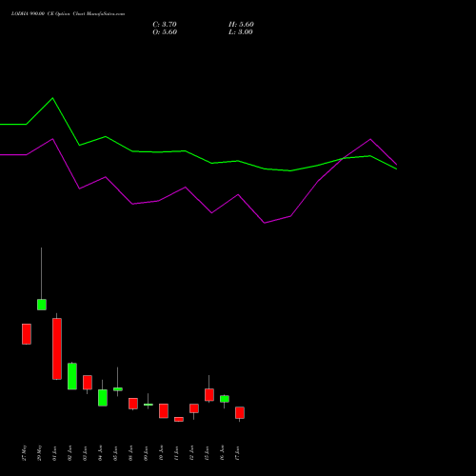Select the 29 May date label

pos(40,453)
